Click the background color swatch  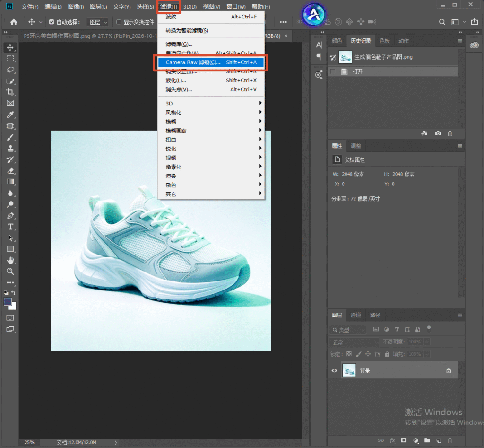click(x=13, y=307)
